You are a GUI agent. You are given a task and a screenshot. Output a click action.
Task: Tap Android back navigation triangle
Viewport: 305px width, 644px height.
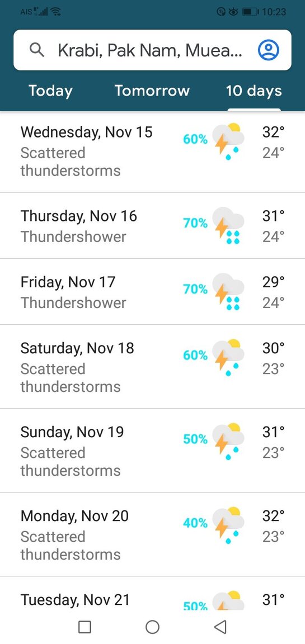(220, 627)
